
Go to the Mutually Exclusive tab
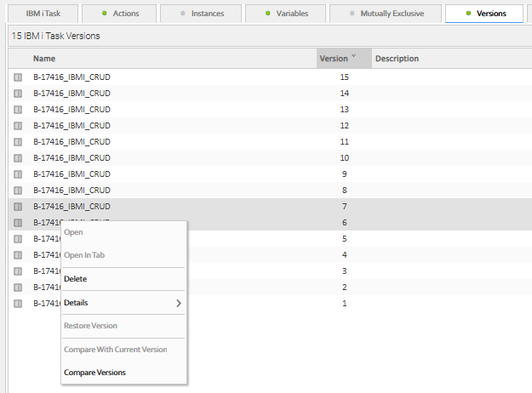pyautogui.click(x=385, y=14)
